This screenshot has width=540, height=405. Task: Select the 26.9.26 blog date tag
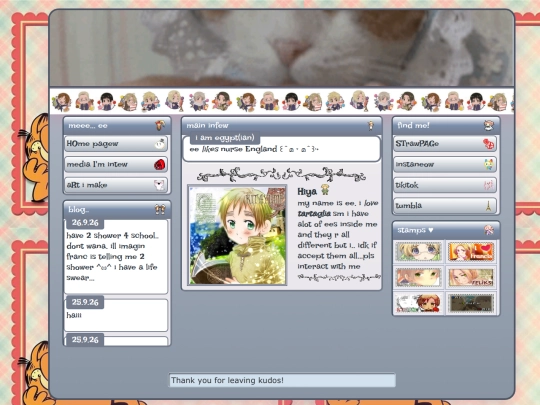[85, 222]
